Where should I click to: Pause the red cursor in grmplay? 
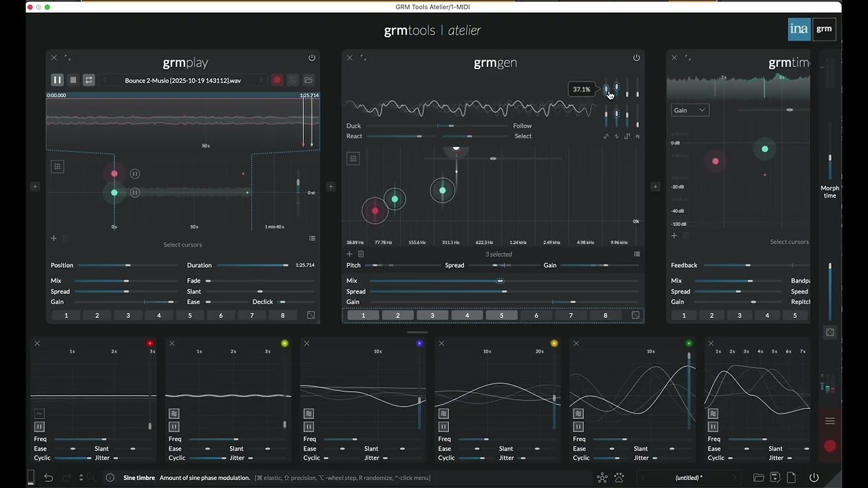(135, 174)
